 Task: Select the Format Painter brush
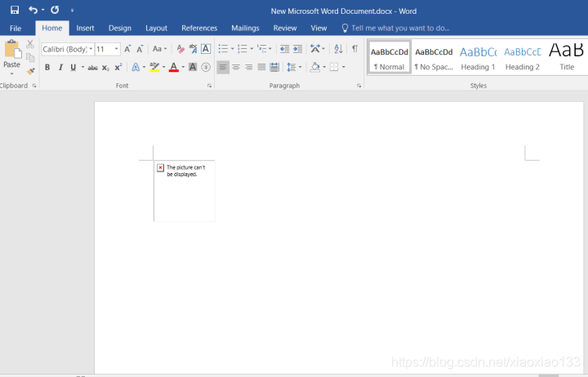30,71
